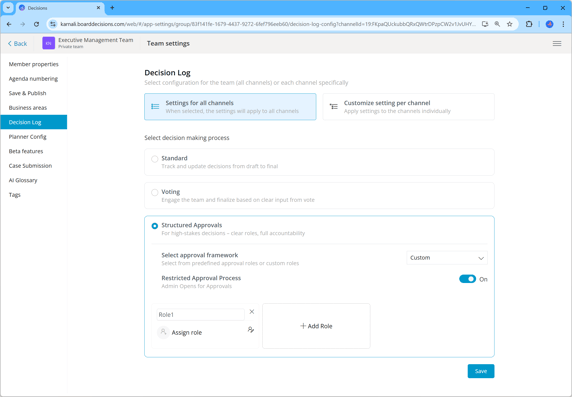Viewport: 572px width, 397px height.
Task: Click the Decision Log page heading
Action: tap(167, 73)
